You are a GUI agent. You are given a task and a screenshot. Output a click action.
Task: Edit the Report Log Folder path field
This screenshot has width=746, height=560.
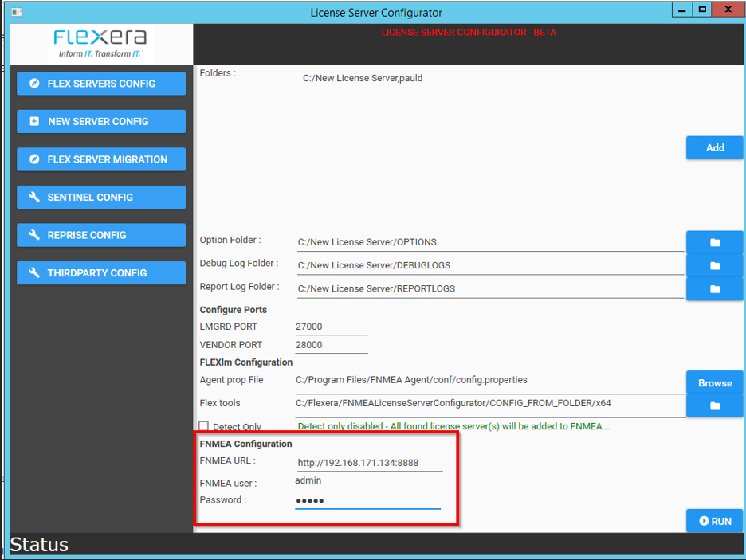click(490, 288)
